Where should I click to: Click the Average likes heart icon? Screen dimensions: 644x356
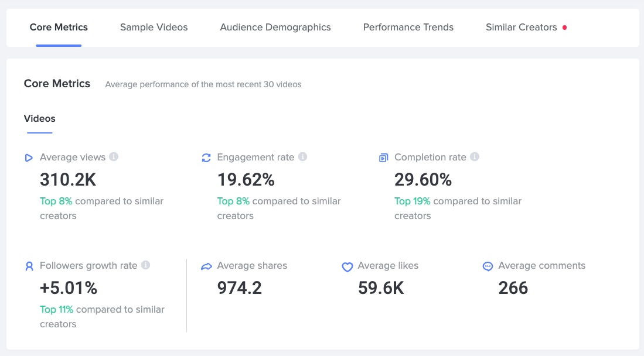347,266
